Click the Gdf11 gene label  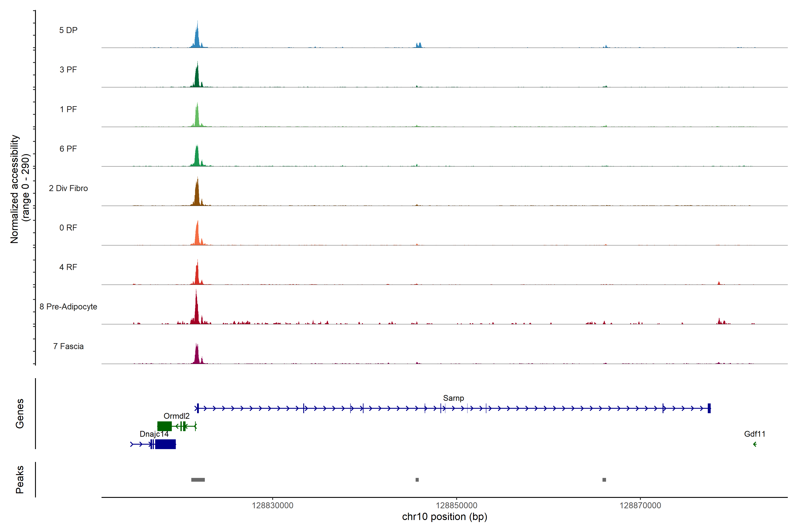(755, 434)
